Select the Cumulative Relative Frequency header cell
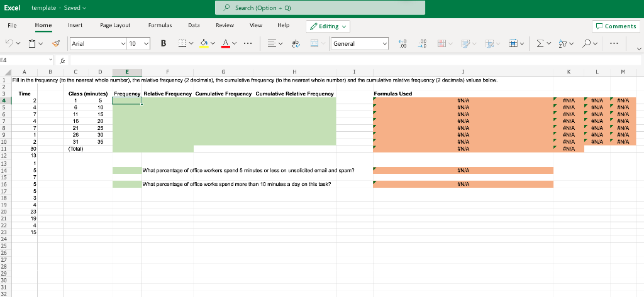 tap(294, 94)
